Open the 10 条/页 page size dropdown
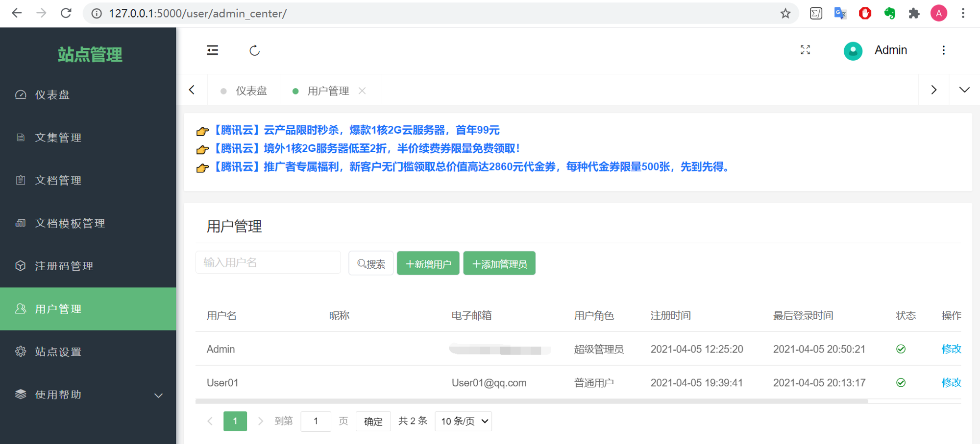Viewport: 980px width, 444px height. click(463, 421)
